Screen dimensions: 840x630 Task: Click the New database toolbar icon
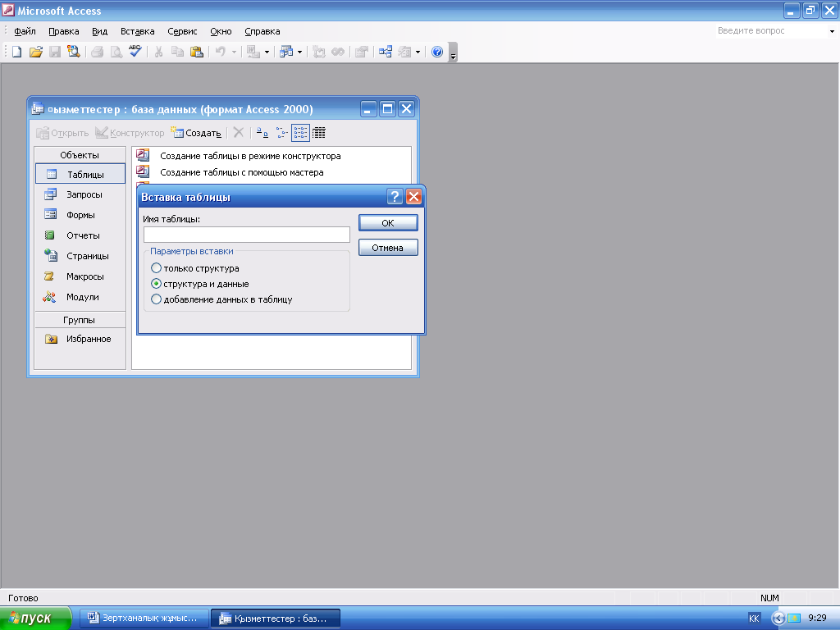(x=16, y=52)
